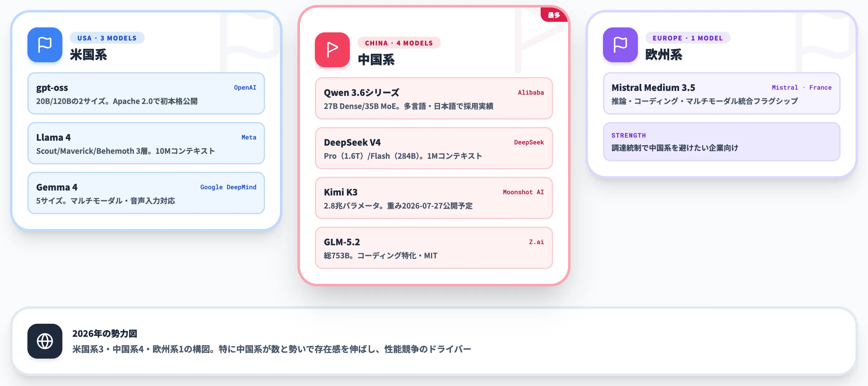Click the dark globe icon
Image resolution: width=868 pixels, height=386 pixels.
(x=45, y=341)
